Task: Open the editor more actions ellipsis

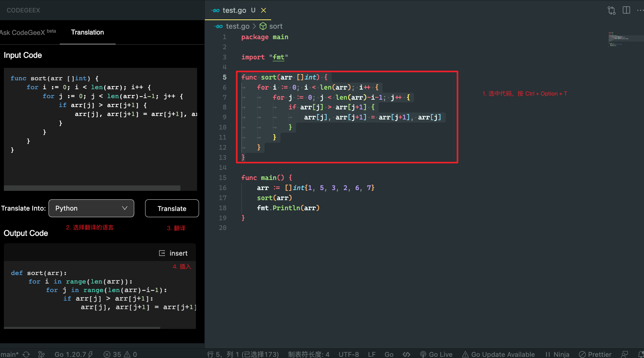Action: [x=640, y=10]
